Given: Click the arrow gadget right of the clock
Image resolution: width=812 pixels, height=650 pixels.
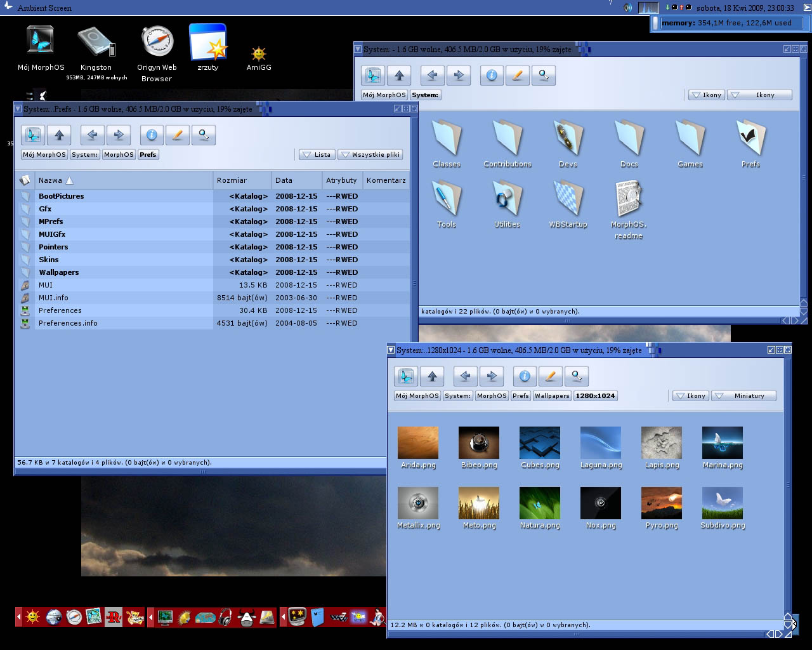Looking at the screenshot, I should tap(806, 8).
